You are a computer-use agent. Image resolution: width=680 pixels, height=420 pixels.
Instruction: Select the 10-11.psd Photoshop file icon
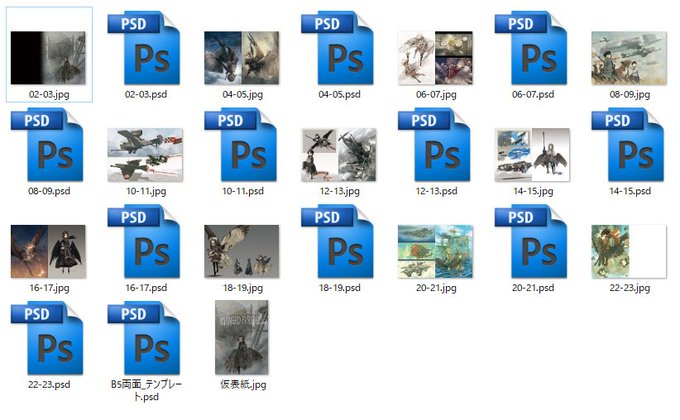click(x=241, y=145)
